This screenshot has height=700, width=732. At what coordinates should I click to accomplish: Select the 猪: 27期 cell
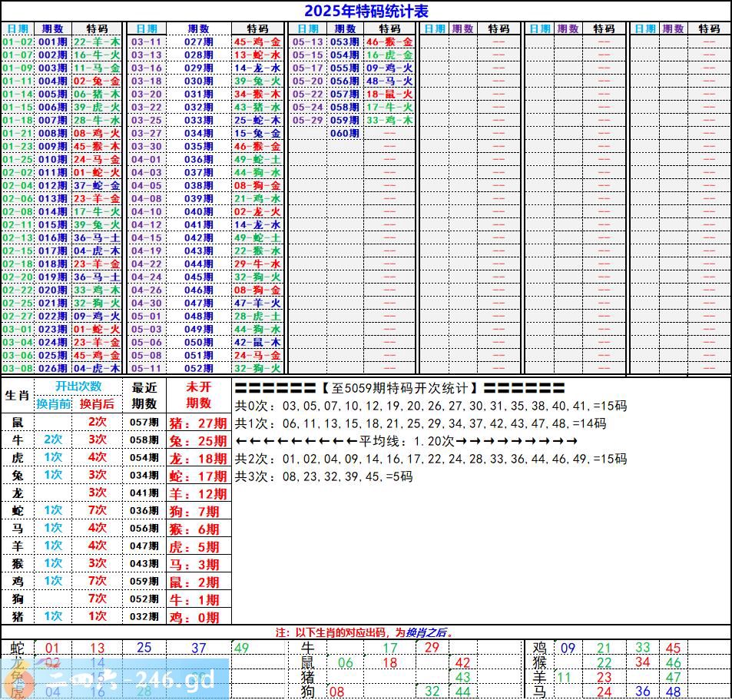(198, 423)
